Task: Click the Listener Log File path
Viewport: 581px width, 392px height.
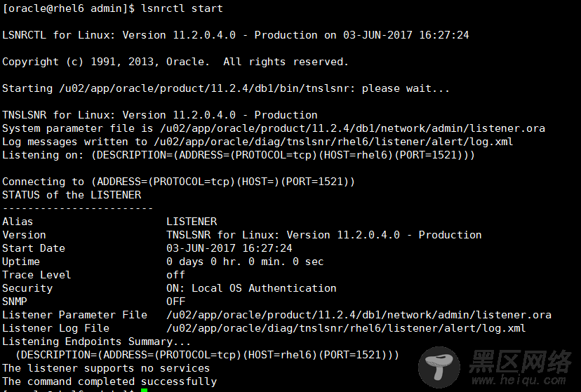Action: click(346, 328)
